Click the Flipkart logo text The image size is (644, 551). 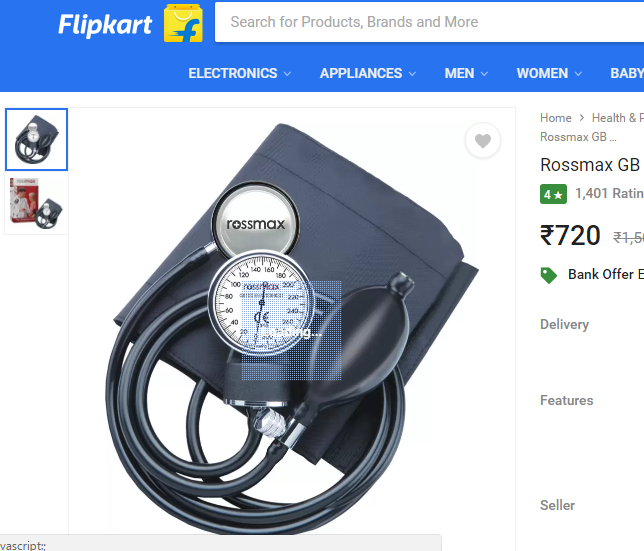(105, 25)
